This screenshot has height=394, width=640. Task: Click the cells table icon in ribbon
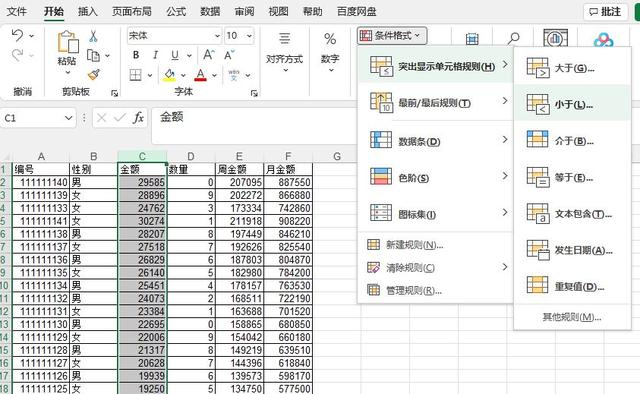[x=472, y=39]
